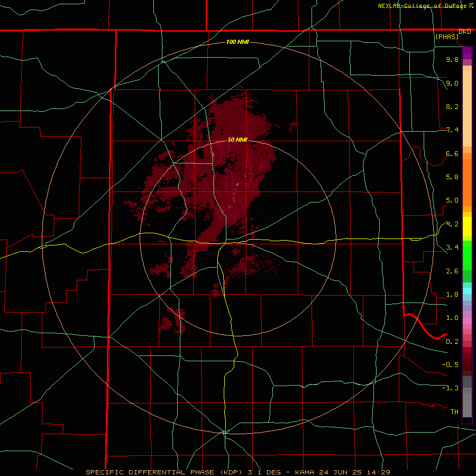Pick the bright green swatch on the color bar
This screenshot has width=476, height=476.
(467, 255)
